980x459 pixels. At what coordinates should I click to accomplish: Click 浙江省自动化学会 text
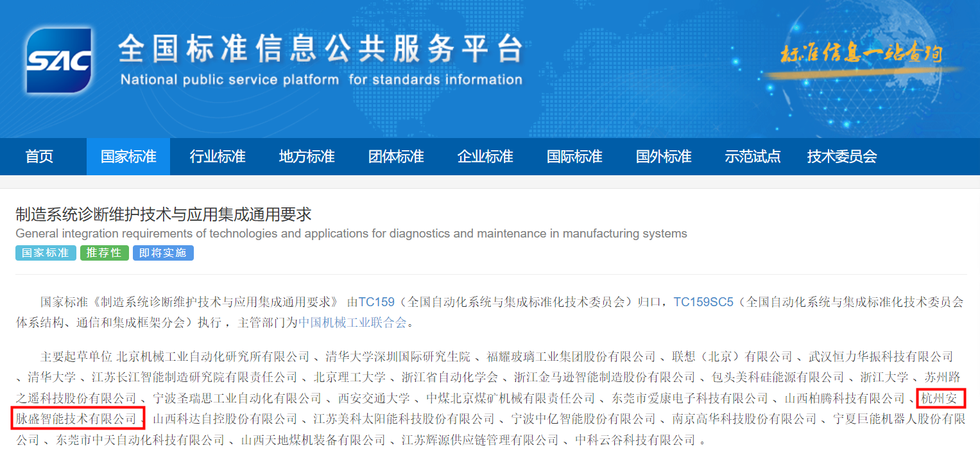450,377
